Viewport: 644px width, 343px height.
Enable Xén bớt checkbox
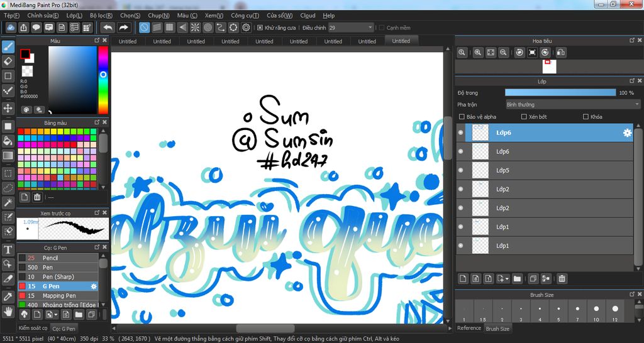[x=524, y=117]
